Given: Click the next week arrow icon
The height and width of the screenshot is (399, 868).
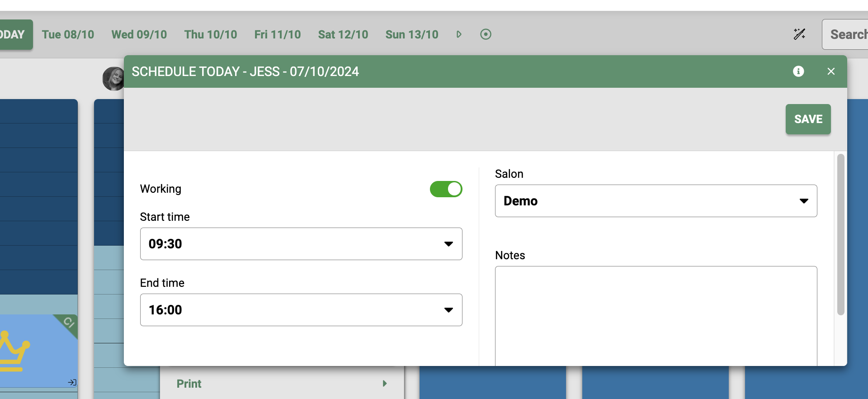Looking at the screenshot, I should (x=459, y=34).
